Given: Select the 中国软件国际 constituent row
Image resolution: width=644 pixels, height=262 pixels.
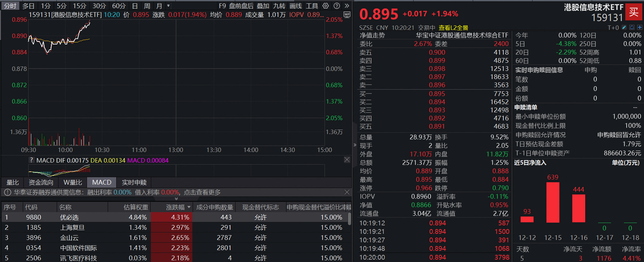Looking at the screenshot, I should (x=175, y=248).
